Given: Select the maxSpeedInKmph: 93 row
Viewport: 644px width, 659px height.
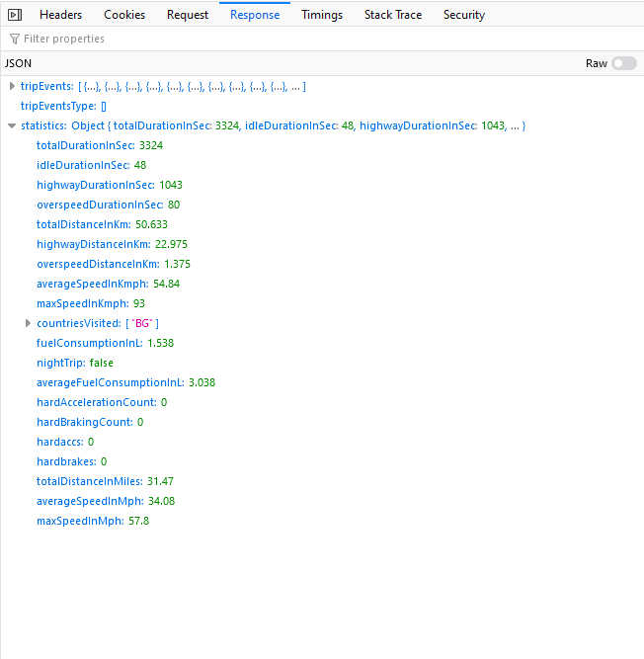Looking at the screenshot, I should (322, 303).
